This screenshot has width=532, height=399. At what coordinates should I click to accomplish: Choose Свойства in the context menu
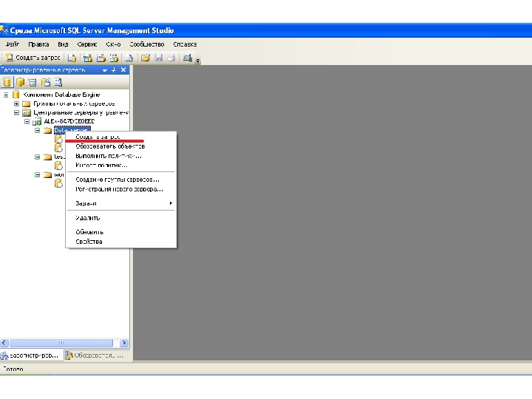click(x=120, y=242)
